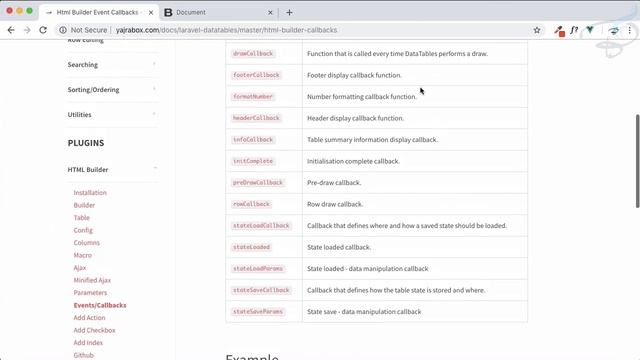Click 'Footer display callback function.' description

pos(354,75)
